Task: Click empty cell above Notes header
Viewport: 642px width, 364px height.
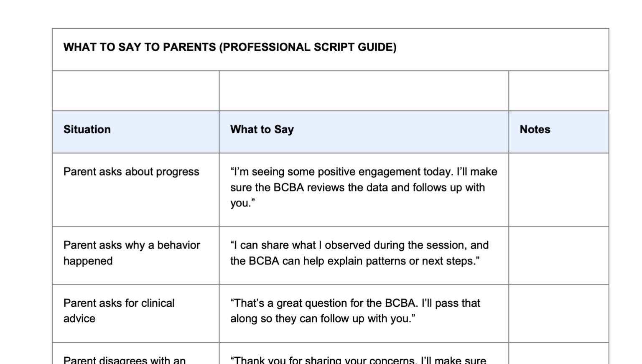Action: [x=558, y=91]
